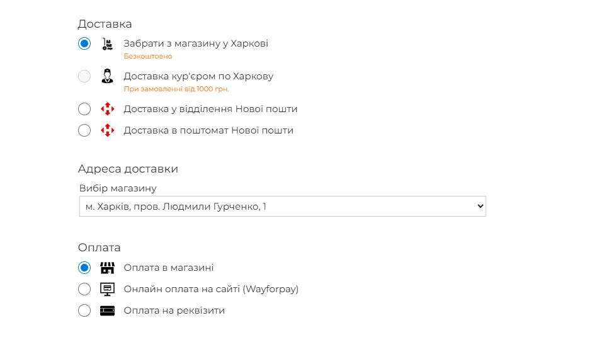The height and width of the screenshot is (364, 604).
Task: Select the 'Оплата в магазині' radio button
Action: coord(84,268)
